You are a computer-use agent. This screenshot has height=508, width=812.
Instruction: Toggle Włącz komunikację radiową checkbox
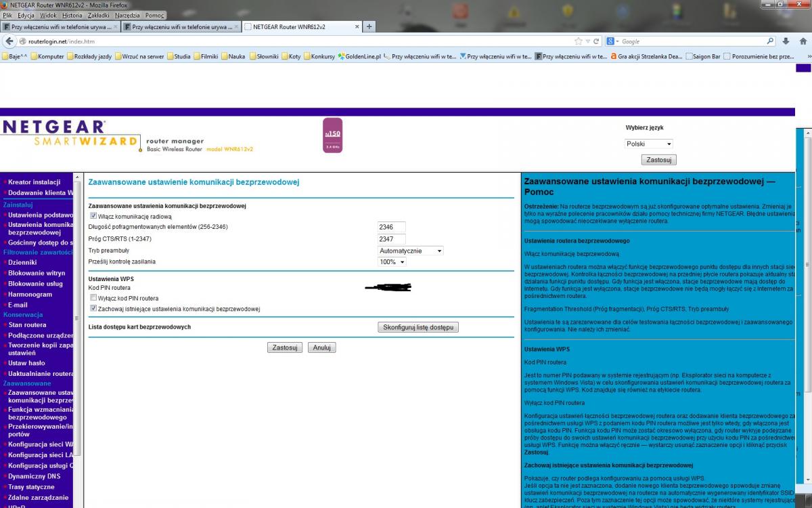(x=93, y=216)
